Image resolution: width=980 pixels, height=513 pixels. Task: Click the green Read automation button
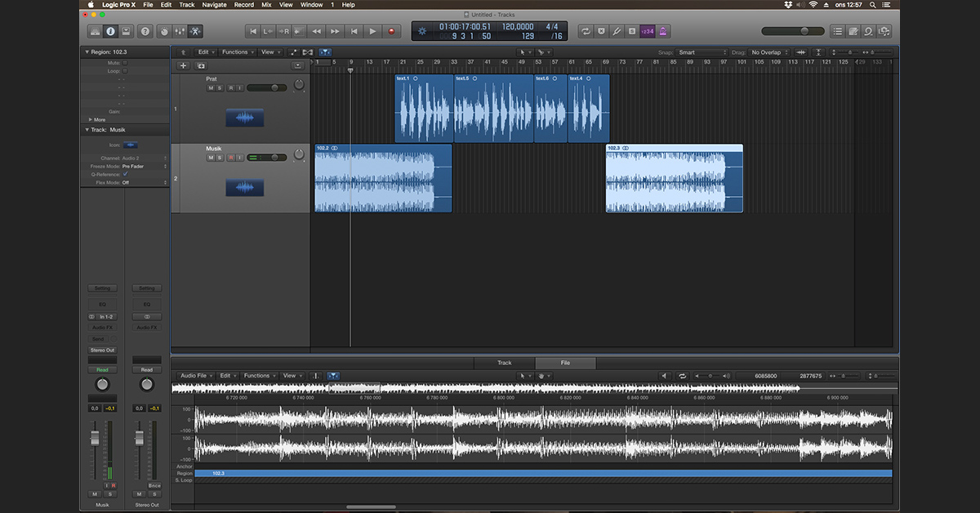(x=102, y=369)
